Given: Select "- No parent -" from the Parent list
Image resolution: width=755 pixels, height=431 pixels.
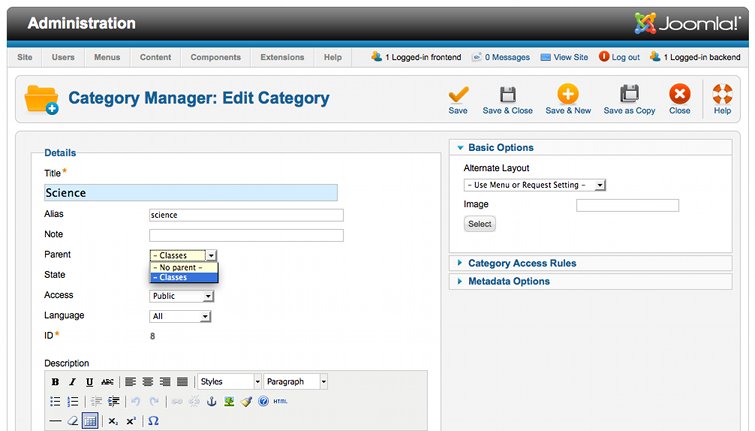Looking at the screenshot, I should 183,267.
